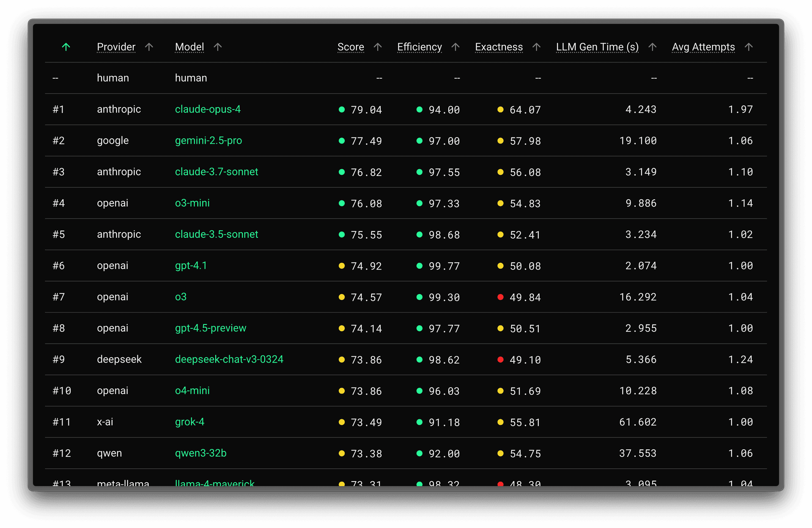812x528 pixels.
Task: Click sort arrow next to Provider
Action: (x=149, y=47)
